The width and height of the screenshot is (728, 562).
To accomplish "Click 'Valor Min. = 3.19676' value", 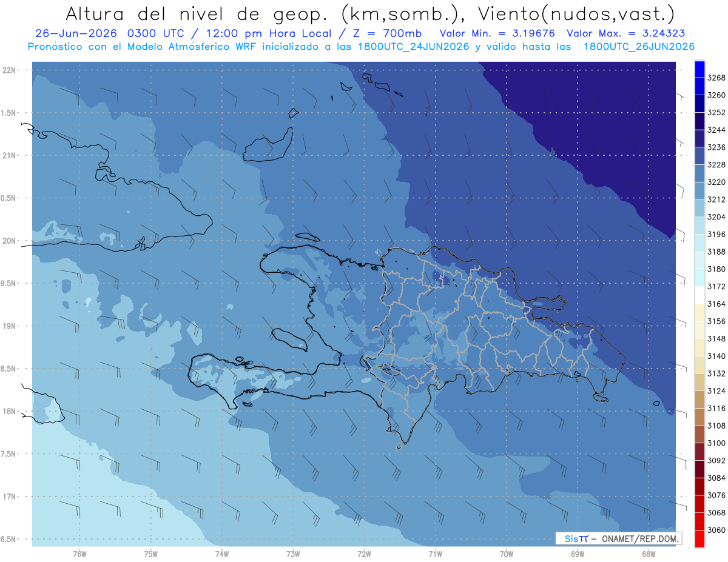I will [x=496, y=34].
